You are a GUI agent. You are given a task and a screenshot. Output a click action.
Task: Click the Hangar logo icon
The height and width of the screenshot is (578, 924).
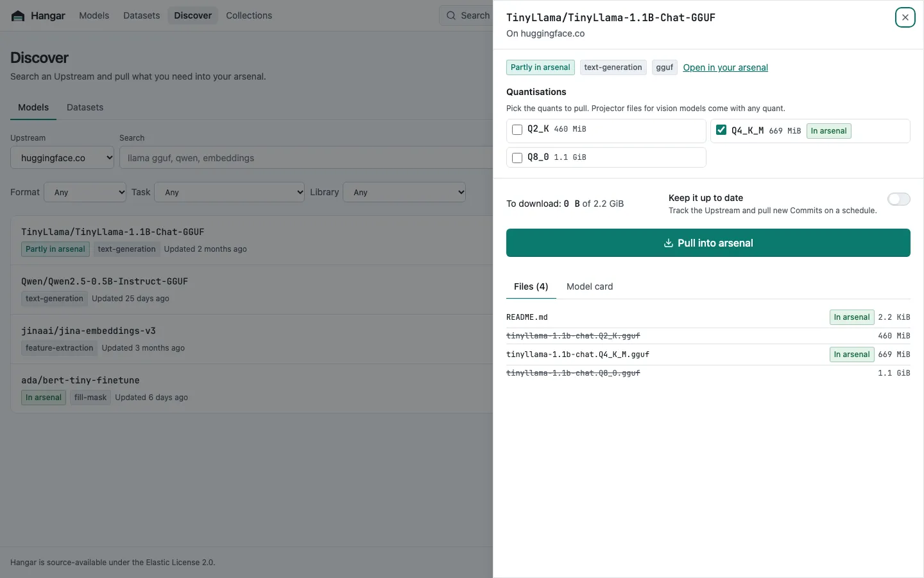18,15
